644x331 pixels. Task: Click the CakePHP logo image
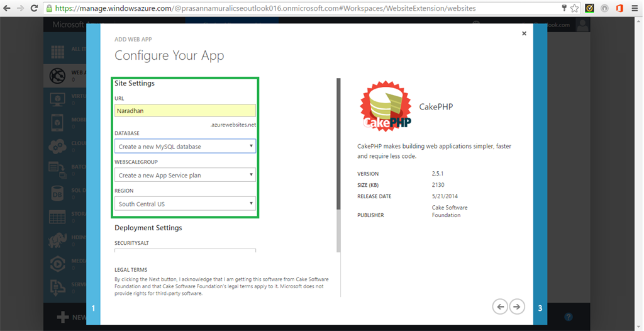(386, 106)
